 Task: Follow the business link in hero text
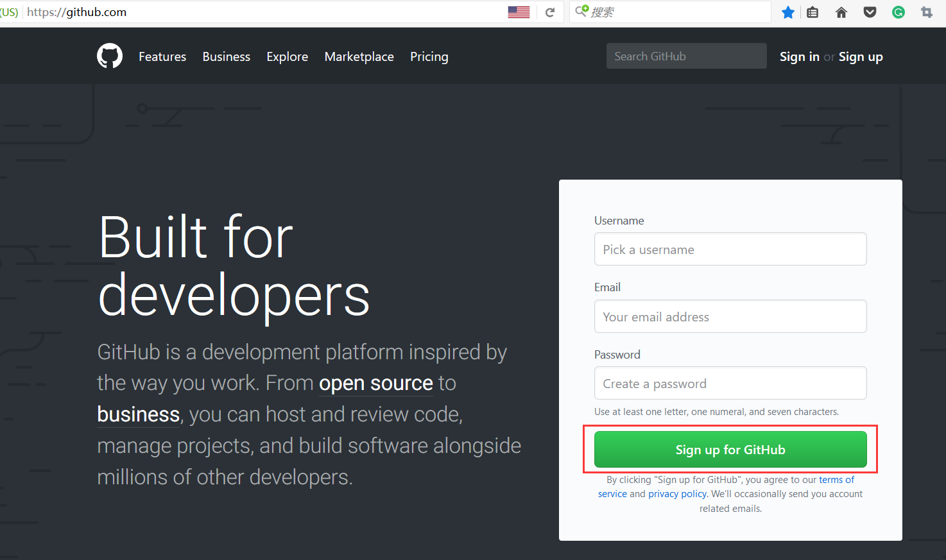[138, 414]
